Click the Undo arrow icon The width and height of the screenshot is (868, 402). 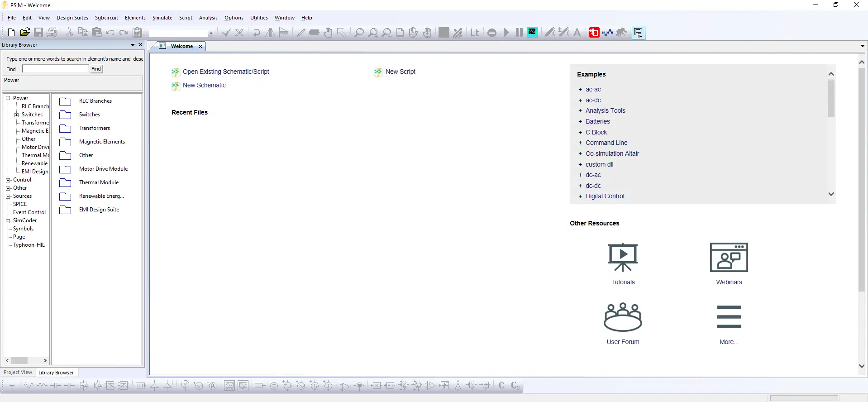(110, 33)
